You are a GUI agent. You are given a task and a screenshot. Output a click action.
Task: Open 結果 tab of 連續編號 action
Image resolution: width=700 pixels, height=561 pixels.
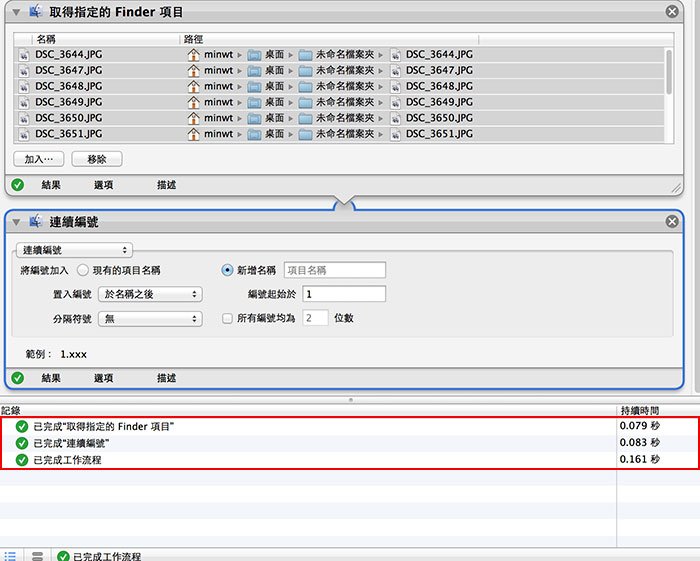51,378
